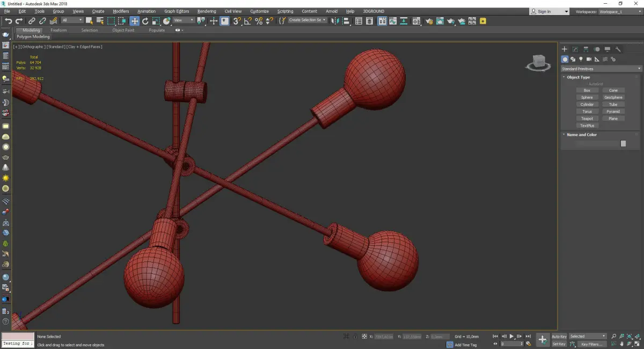Open Curve Editor from toolbar
The image size is (644, 349).
(x=393, y=20)
